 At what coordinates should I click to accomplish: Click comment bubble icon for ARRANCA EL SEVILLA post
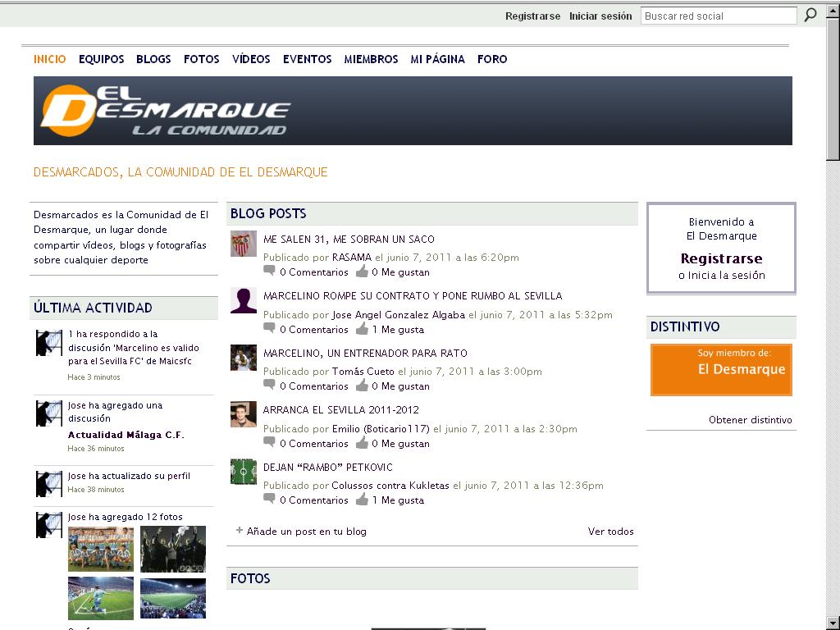(269, 442)
